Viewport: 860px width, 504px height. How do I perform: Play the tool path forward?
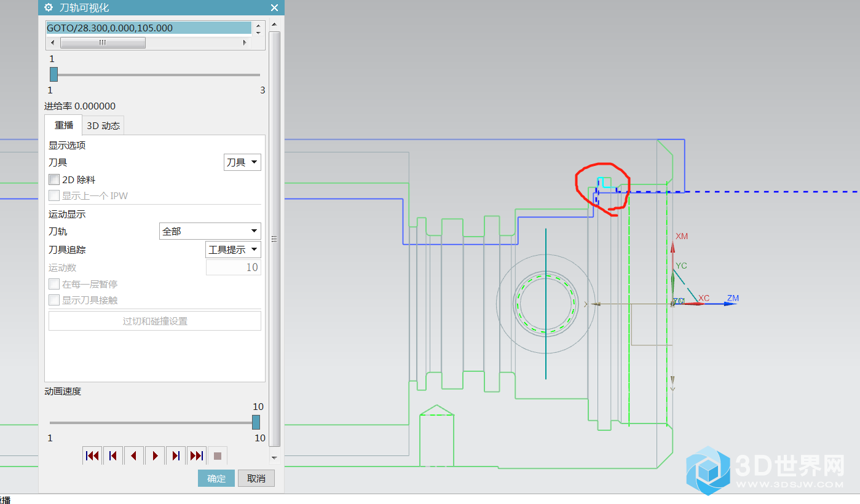[155, 456]
